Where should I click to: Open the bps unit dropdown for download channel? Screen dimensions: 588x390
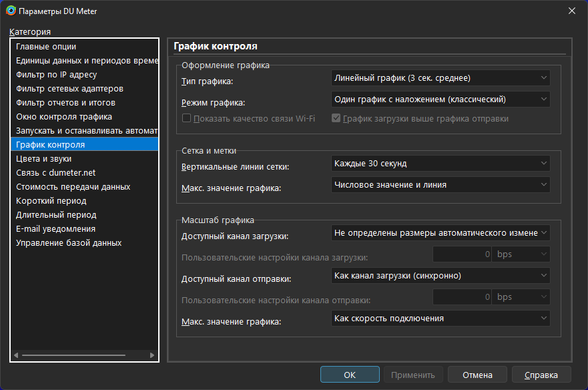point(521,254)
